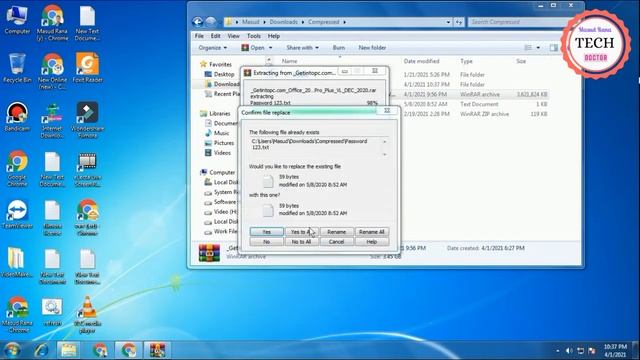
Task: Select the VLC media player shortcut
Action: click(87, 315)
